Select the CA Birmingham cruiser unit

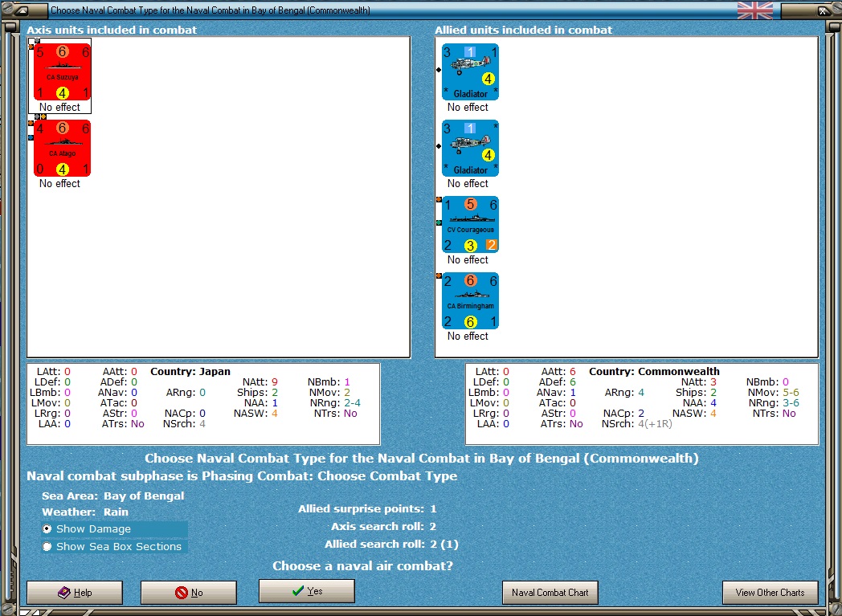click(x=470, y=300)
